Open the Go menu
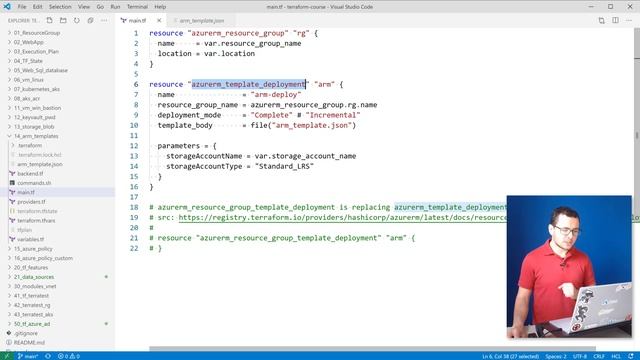Screen dimensions: 640x360 100,7
